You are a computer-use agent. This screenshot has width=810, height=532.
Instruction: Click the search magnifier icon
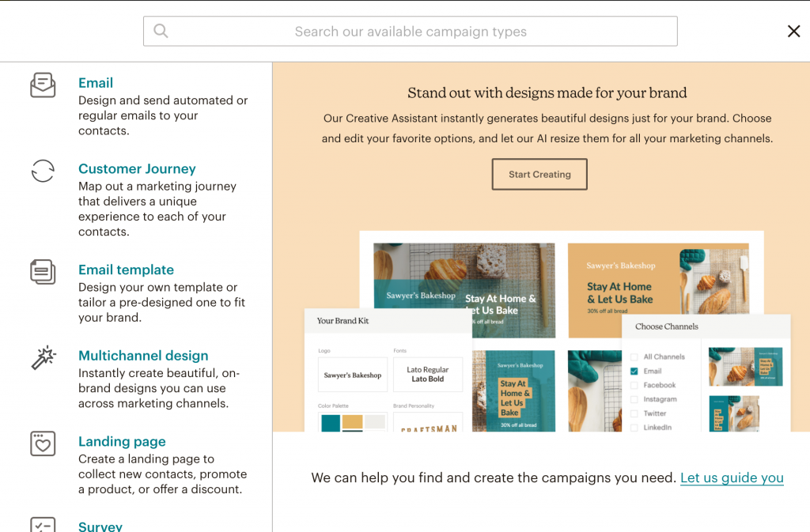point(161,31)
